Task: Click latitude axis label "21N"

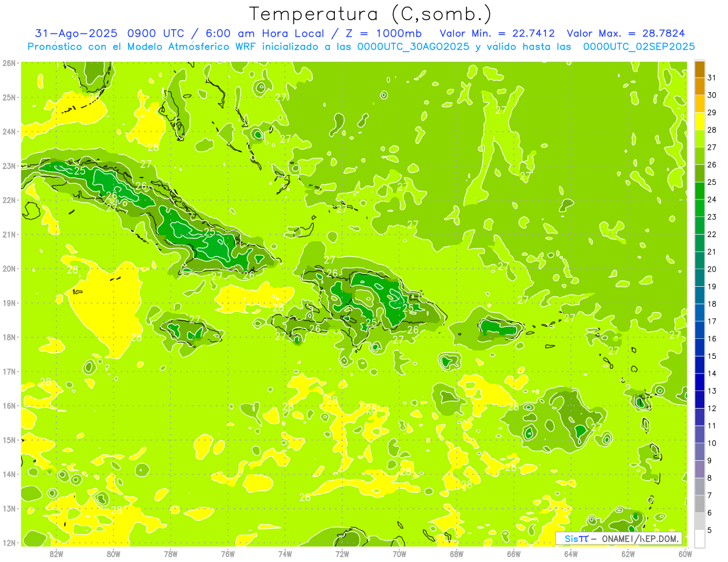Action: (9, 235)
